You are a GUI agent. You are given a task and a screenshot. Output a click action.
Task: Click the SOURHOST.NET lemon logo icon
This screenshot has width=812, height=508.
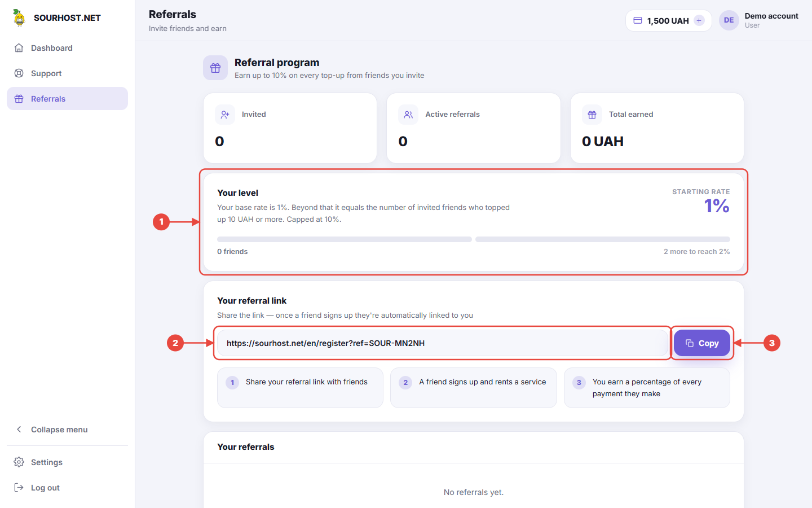pyautogui.click(x=19, y=17)
